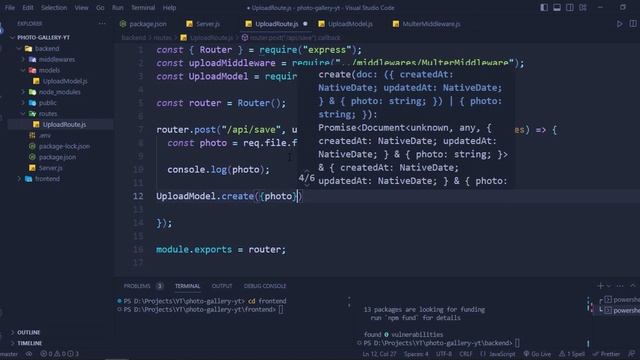Open the Explorer more actions ellipsis
640x360 pixels.
click(102, 24)
